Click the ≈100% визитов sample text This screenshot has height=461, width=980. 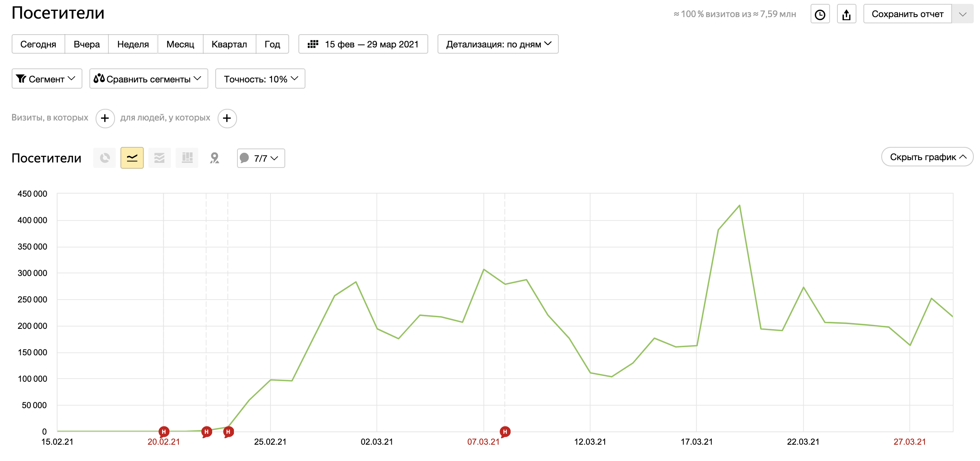(x=735, y=14)
